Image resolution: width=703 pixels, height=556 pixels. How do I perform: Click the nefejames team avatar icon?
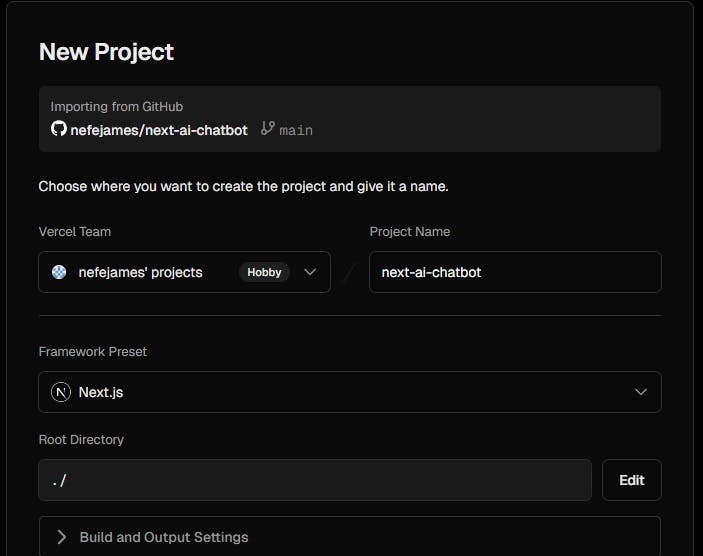point(60,272)
